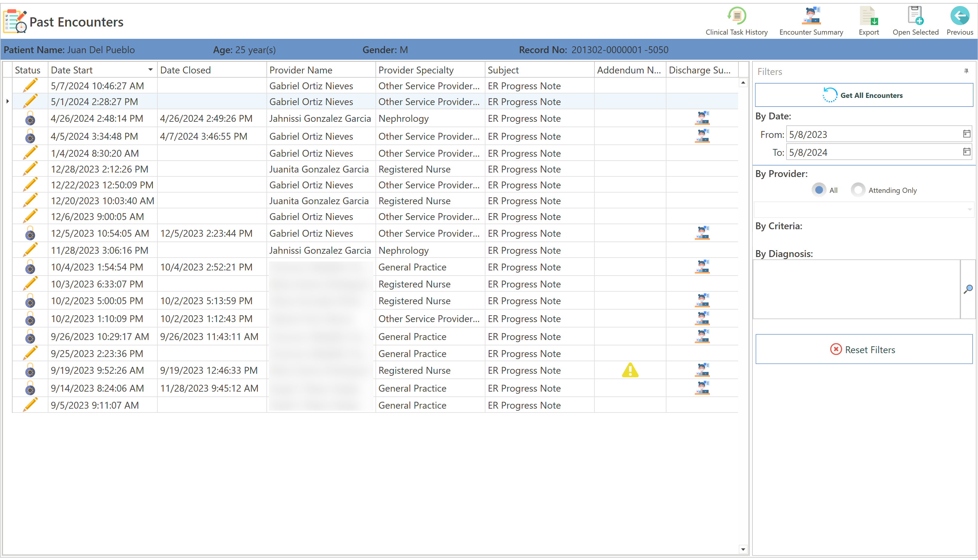Click the scroll down arrow of the encounter list
This screenshot has width=978, height=560.
point(743,550)
